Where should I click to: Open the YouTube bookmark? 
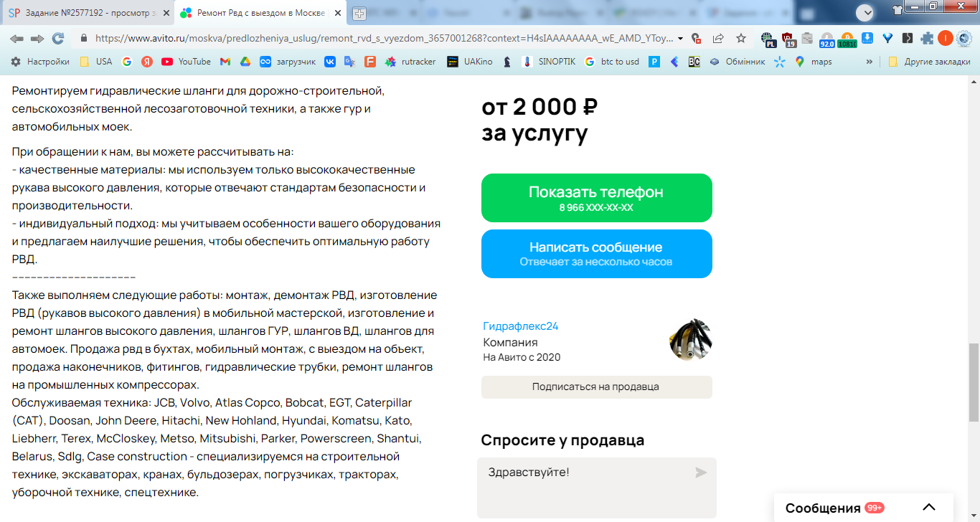[187, 62]
